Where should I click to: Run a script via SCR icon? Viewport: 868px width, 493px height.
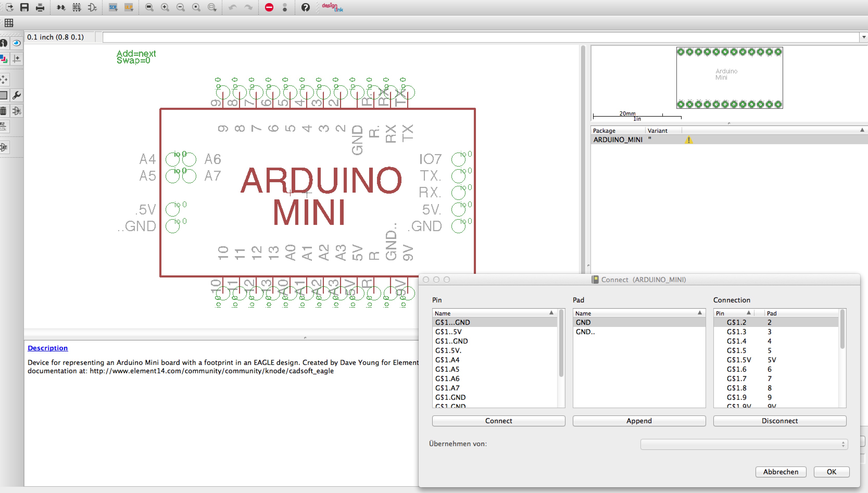tap(113, 7)
